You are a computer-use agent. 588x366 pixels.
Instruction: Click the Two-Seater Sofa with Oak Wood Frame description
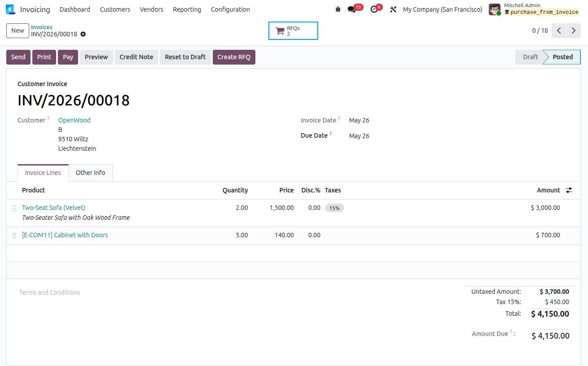76,218
